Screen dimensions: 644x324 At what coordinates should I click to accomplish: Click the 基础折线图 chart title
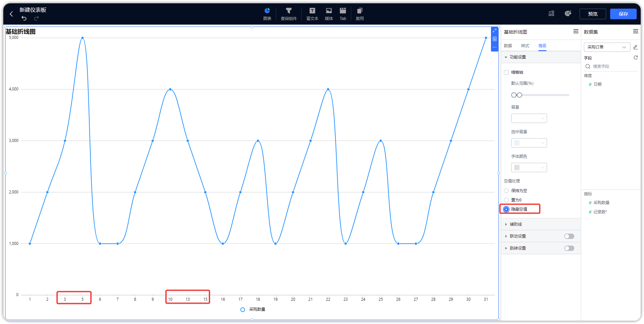[x=21, y=32]
